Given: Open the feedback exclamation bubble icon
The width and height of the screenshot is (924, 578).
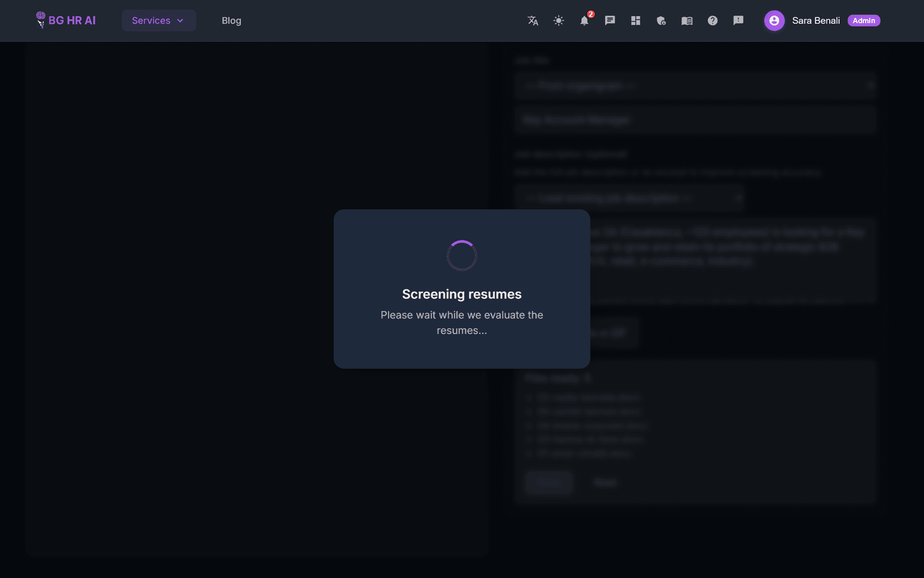Looking at the screenshot, I should (x=738, y=21).
